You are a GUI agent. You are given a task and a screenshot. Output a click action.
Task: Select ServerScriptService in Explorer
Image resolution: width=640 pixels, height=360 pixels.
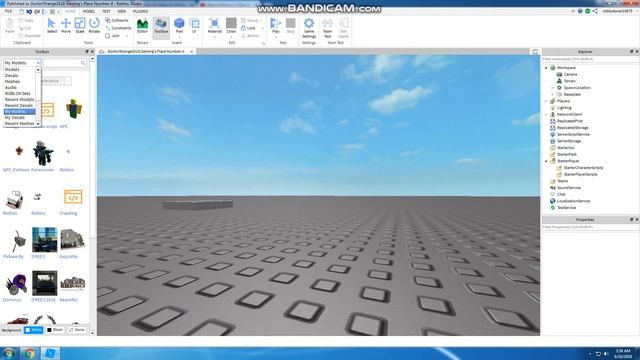(573, 134)
